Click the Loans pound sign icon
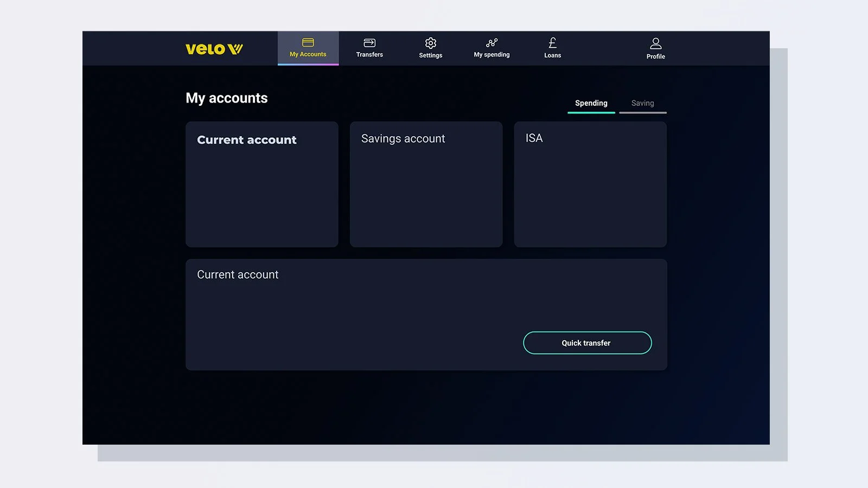The height and width of the screenshot is (488, 868). [552, 43]
